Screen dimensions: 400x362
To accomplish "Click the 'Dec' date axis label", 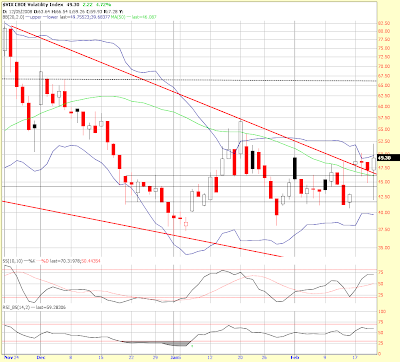I will 41,357.
